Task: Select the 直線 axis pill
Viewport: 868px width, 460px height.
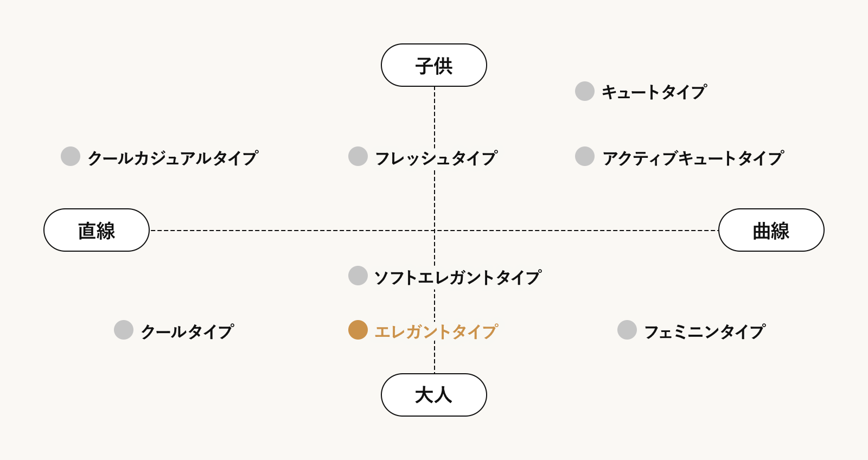Action: click(x=97, y=230)
